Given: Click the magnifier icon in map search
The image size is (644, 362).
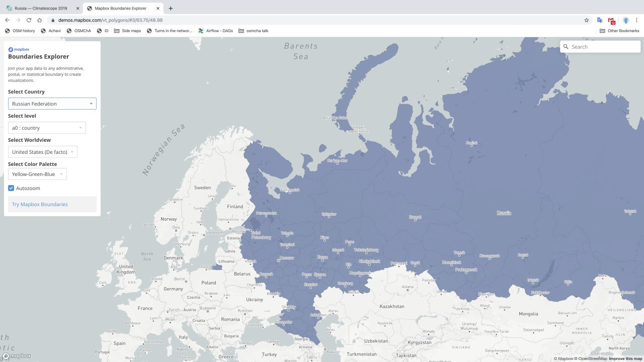Looking at the screenshot, I should [566, 47].
